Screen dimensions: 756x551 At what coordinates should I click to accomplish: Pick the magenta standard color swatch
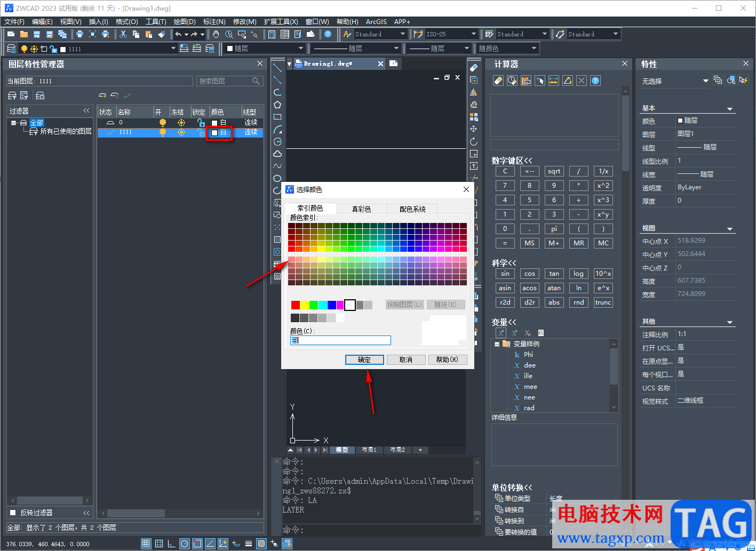click(x=340, y=305)
